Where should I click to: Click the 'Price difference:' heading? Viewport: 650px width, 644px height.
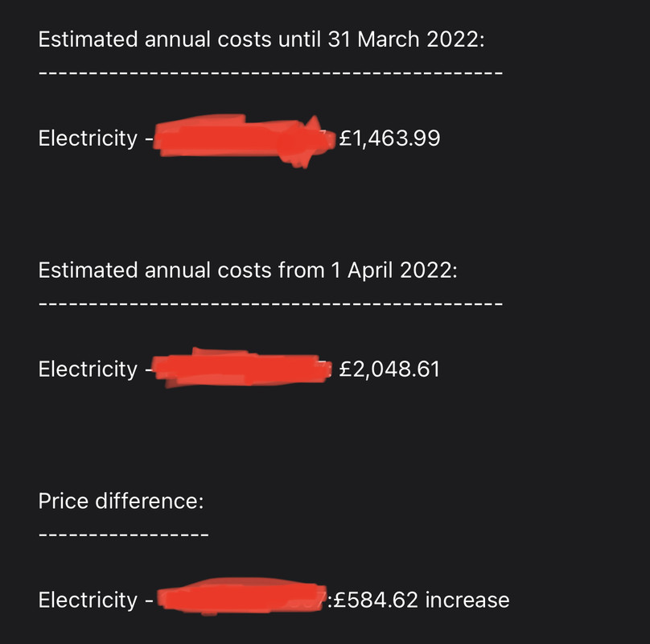(x=121, y=502)
